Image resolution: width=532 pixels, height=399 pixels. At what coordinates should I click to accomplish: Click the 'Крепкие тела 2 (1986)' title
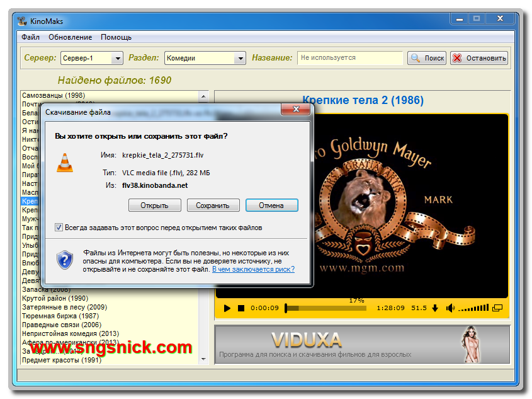tap(363, 100)
